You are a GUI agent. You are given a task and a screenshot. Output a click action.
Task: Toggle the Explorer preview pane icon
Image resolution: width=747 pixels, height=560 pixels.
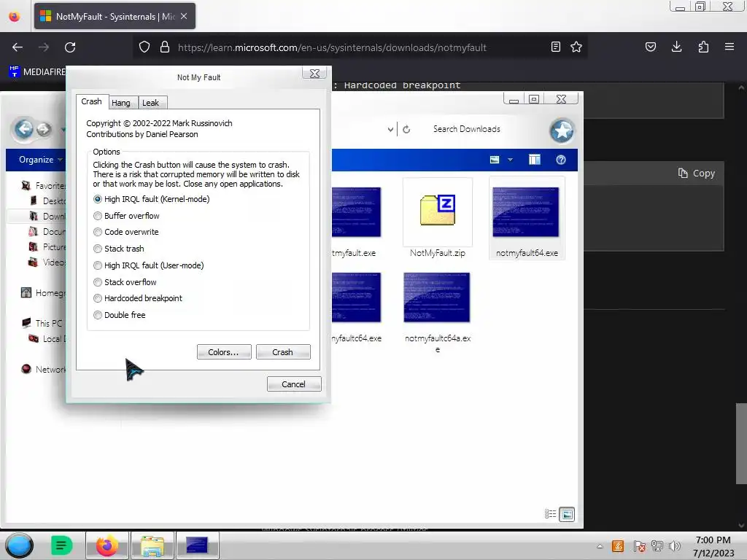click(535, 160)
